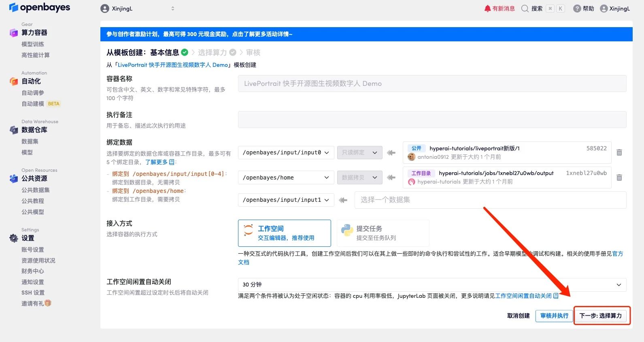This screenshot has height=342, width=644.
Task: Click the account switcher avatar icon
Action: (105, 9)
